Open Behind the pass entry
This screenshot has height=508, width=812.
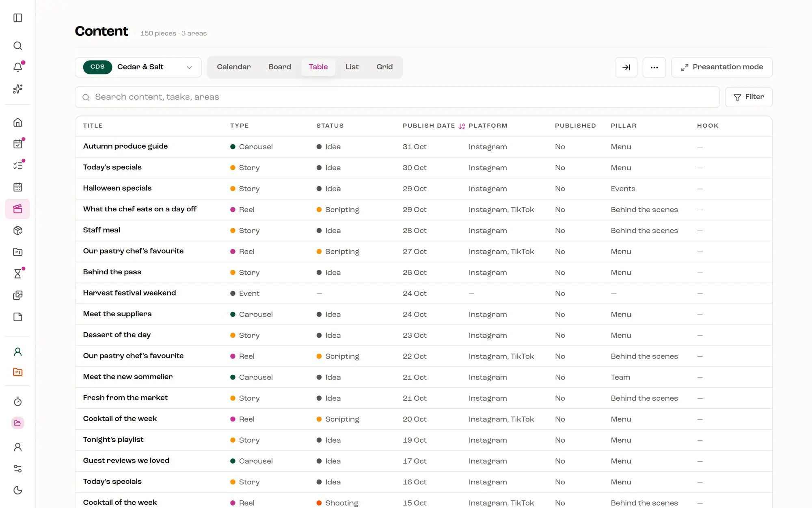coord(112,272)
